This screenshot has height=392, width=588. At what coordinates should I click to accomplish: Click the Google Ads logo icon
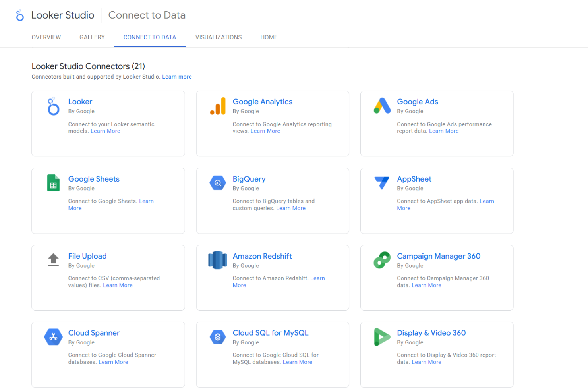382,106
